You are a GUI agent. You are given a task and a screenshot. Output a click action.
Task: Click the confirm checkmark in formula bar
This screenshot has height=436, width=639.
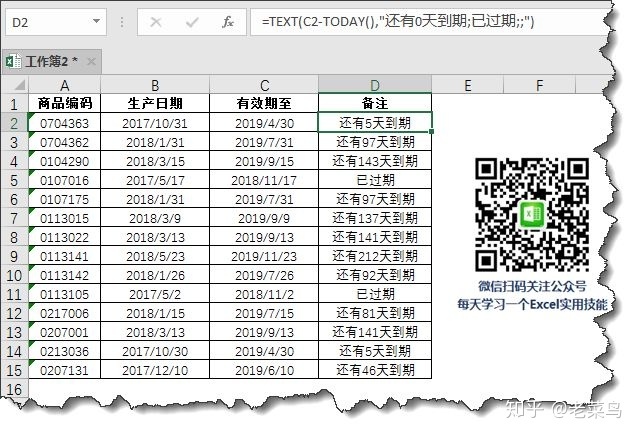[x=192, y=22]
